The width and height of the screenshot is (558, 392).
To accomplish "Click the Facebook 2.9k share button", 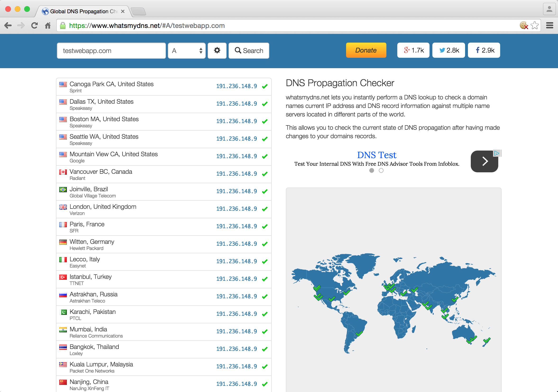I will click(484, 50).
